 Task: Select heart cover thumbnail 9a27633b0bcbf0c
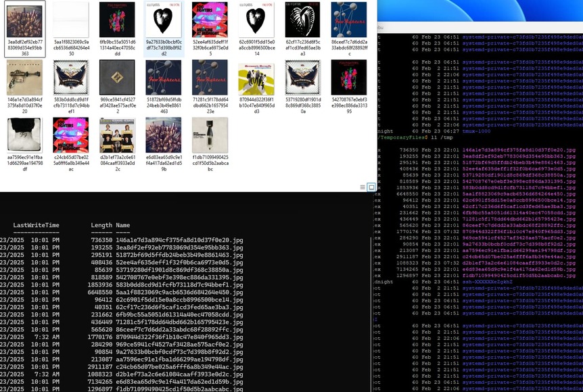point(164,29)
